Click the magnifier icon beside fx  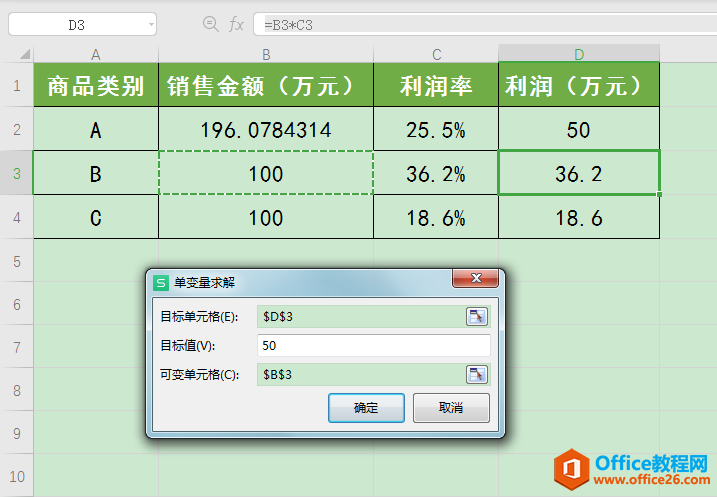[x=211, y=24]
